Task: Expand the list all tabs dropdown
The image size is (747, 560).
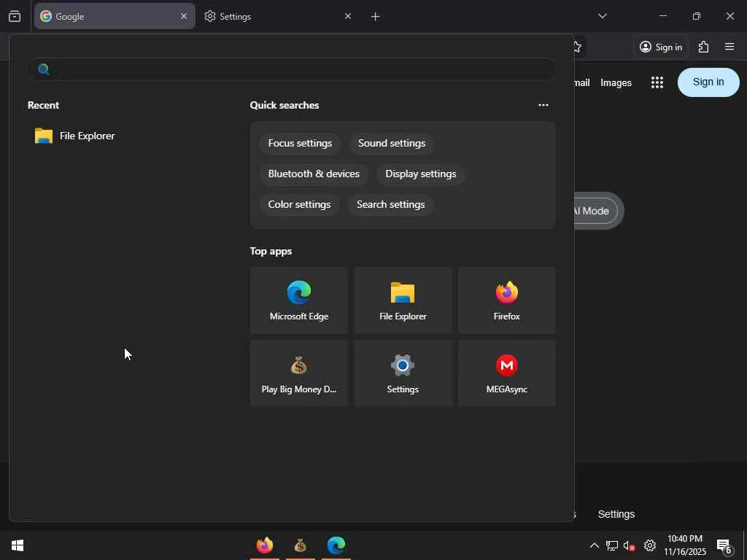Action: (602, 16)
